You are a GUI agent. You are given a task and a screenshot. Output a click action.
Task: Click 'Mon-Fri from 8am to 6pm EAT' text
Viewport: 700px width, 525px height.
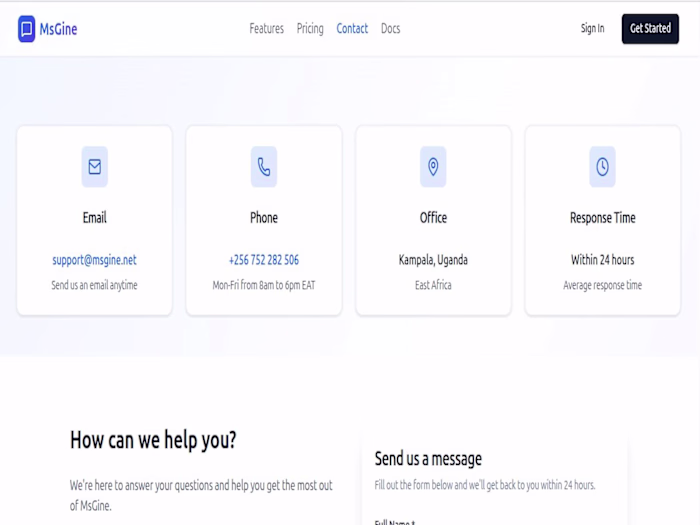264,285
